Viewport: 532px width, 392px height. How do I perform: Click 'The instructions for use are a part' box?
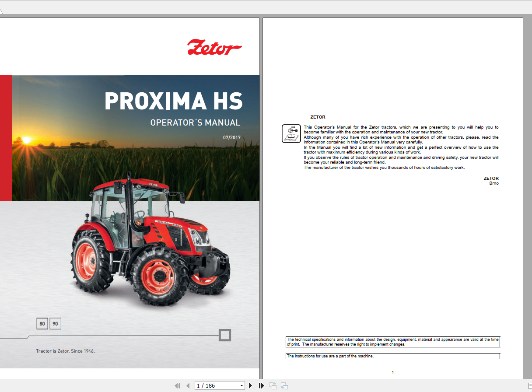pyautogui.click(x=393, y=356)
